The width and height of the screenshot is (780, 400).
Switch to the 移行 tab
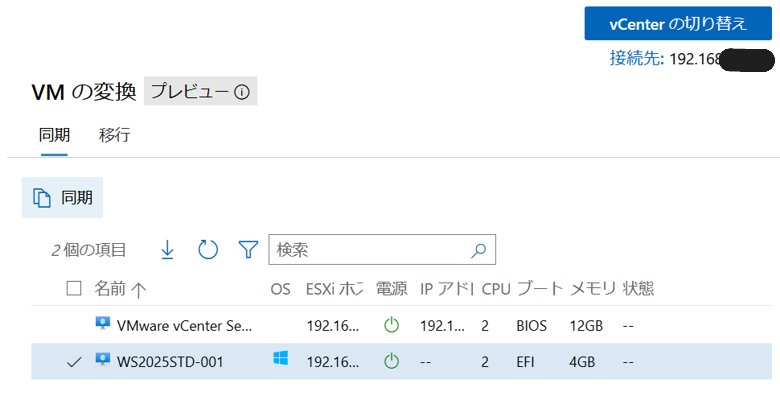114,135
